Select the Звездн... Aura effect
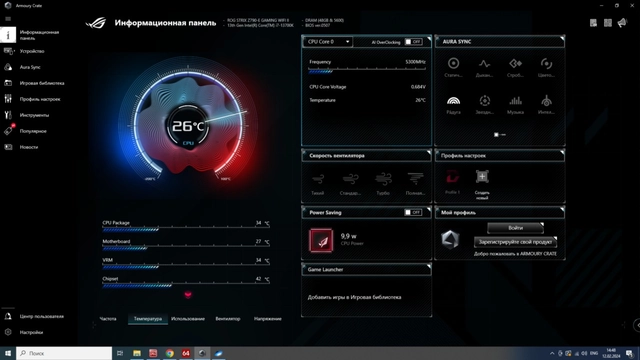 [x=484, y=104]
